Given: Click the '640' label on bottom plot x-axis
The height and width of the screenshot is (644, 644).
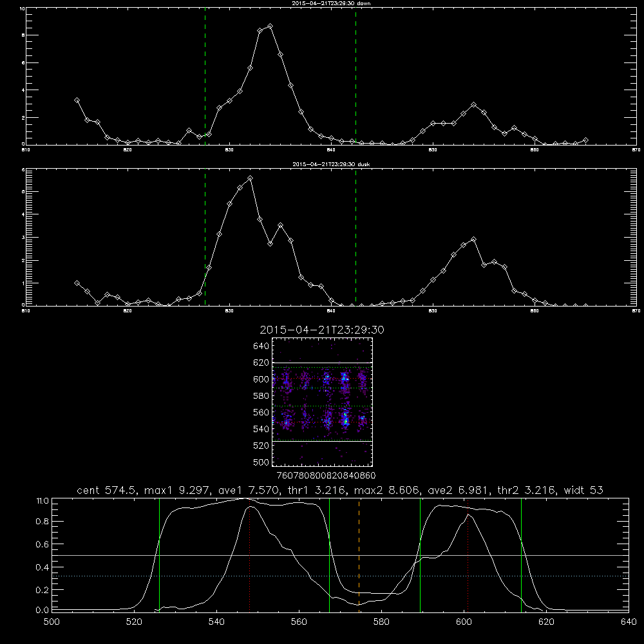Looking at the screenshot, I should (629, 622).
